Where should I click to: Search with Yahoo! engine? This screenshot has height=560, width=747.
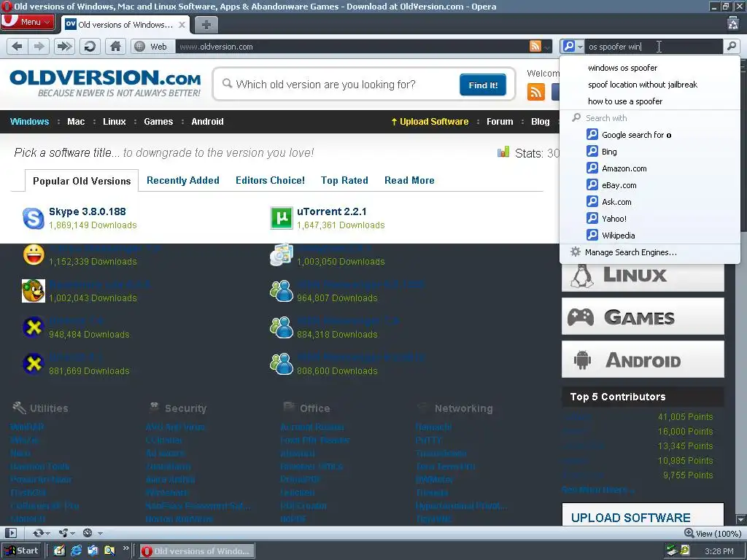650,219
